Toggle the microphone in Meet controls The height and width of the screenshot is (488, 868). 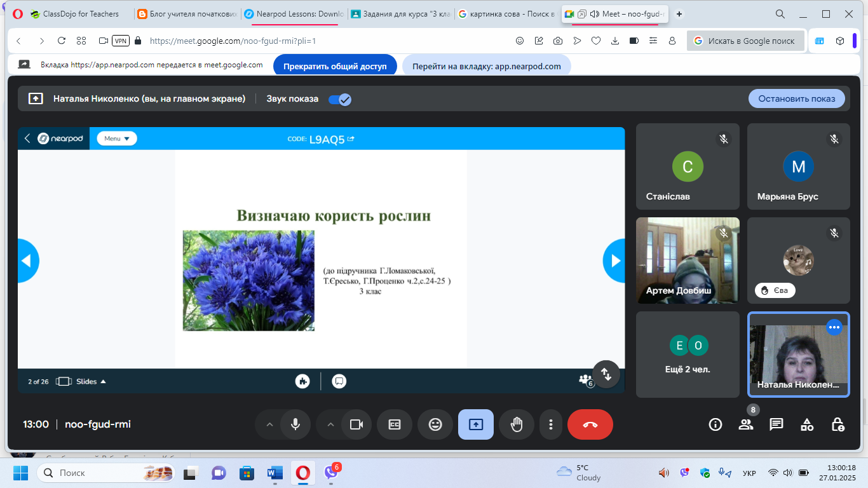tap(295, 424)
